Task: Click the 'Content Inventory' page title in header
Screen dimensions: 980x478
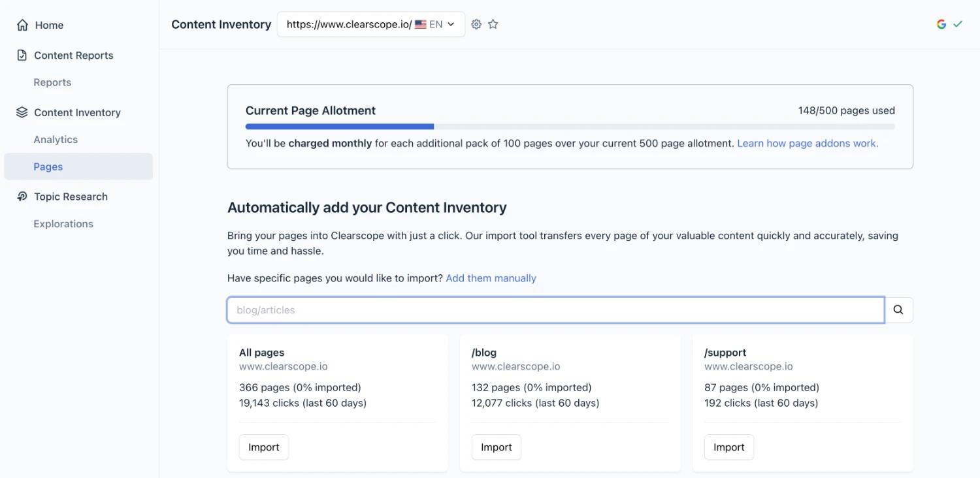Action: click(x=221, y=24)
